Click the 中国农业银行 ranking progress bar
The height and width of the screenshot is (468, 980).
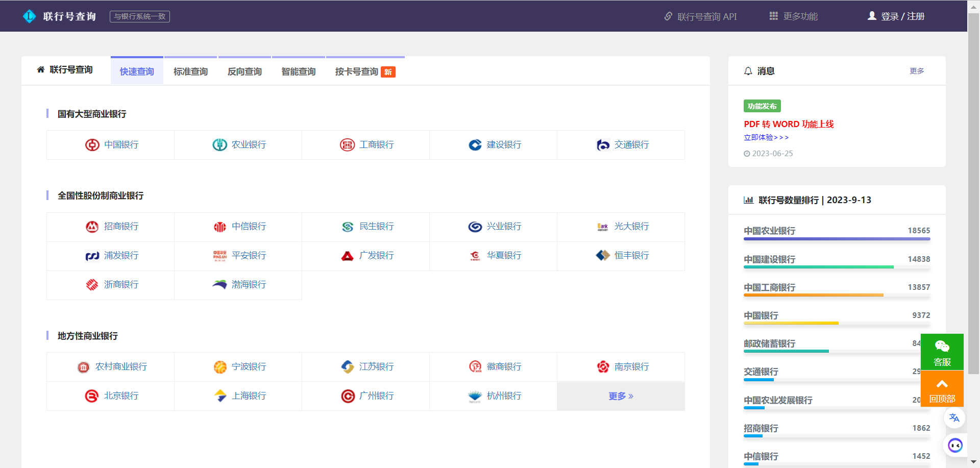pyautogui.click(x=837, y=239)
